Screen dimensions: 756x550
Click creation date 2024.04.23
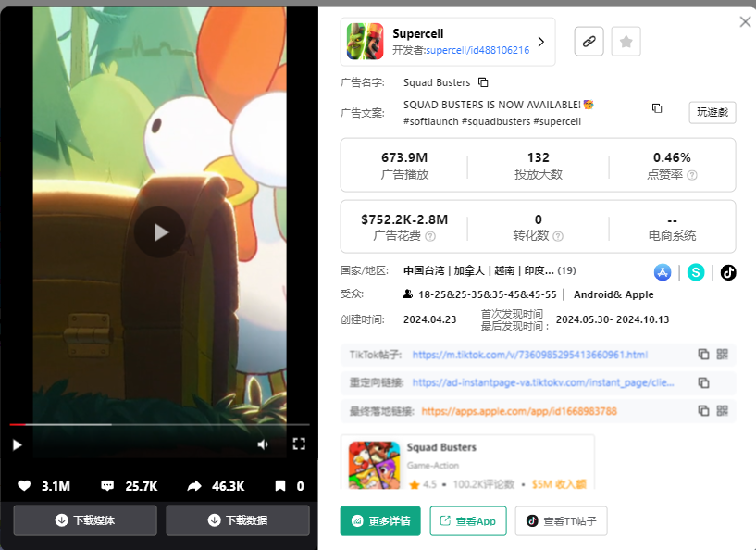[429, 319]
